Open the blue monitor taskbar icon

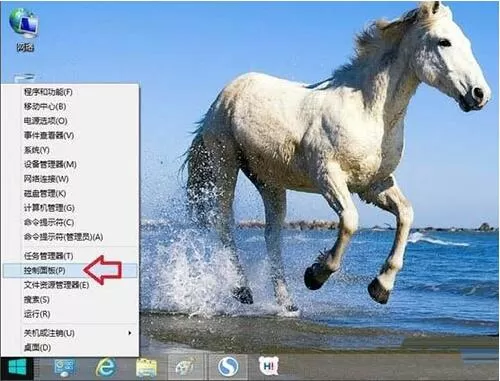pos(65,367)
